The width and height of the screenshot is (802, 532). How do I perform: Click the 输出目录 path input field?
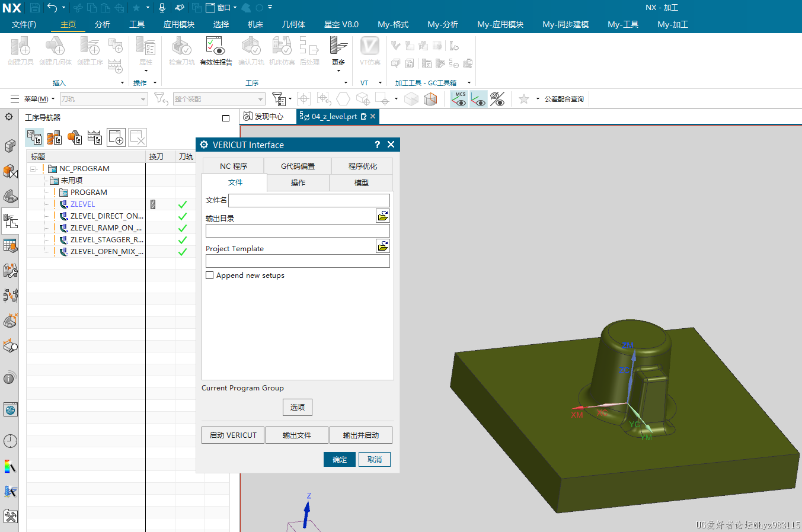(x=298, y=231)
